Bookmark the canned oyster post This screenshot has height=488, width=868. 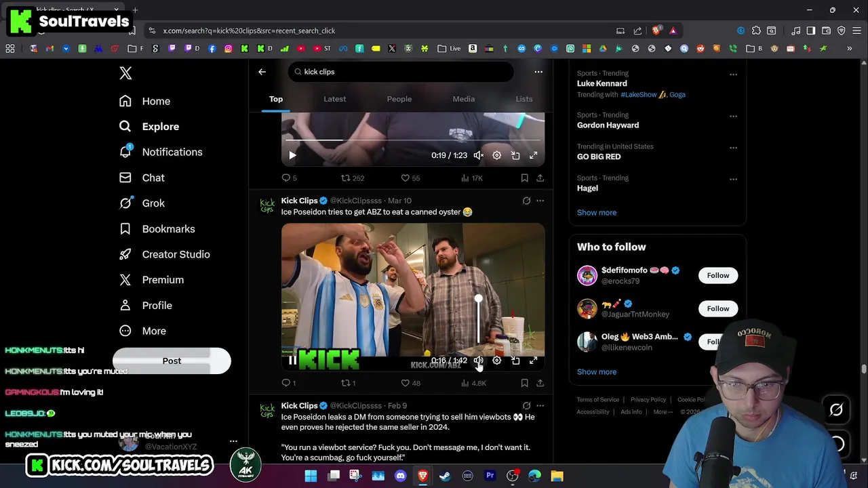524,384
